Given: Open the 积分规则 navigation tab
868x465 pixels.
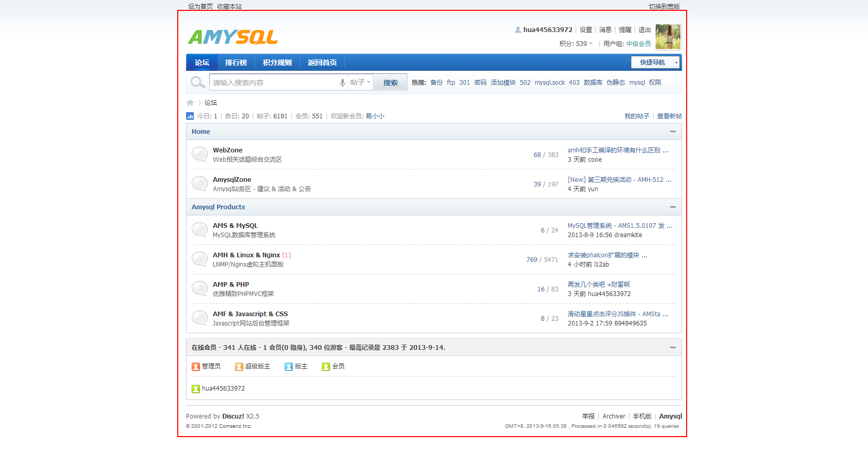Looking at the screenshot, I should pos(277,63).
